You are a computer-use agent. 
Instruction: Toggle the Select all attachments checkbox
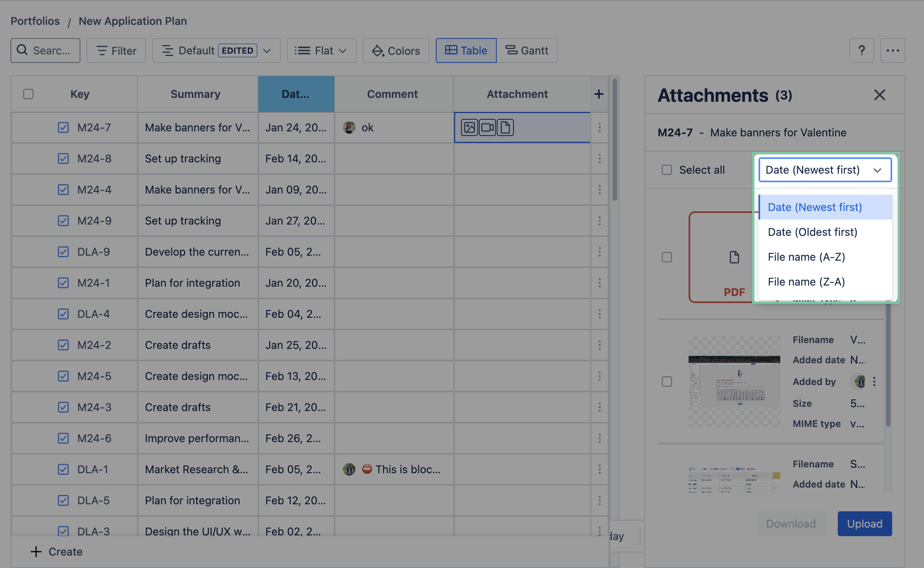(x=666, y=170)
